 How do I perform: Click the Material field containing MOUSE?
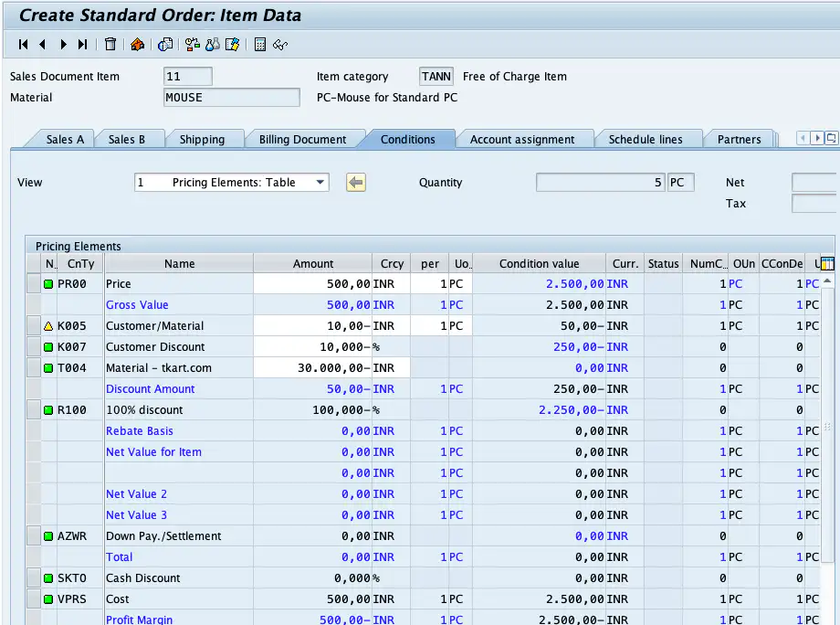[x=231, y=98]
